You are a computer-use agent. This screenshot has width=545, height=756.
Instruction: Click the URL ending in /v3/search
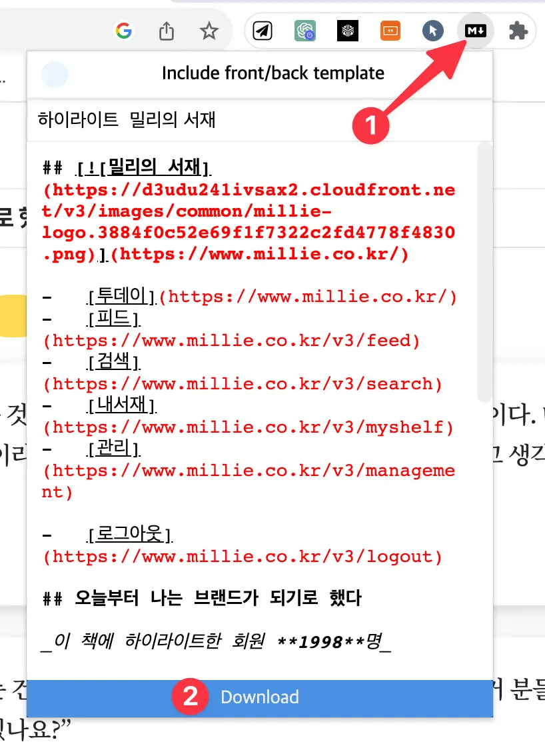point(243,384)
